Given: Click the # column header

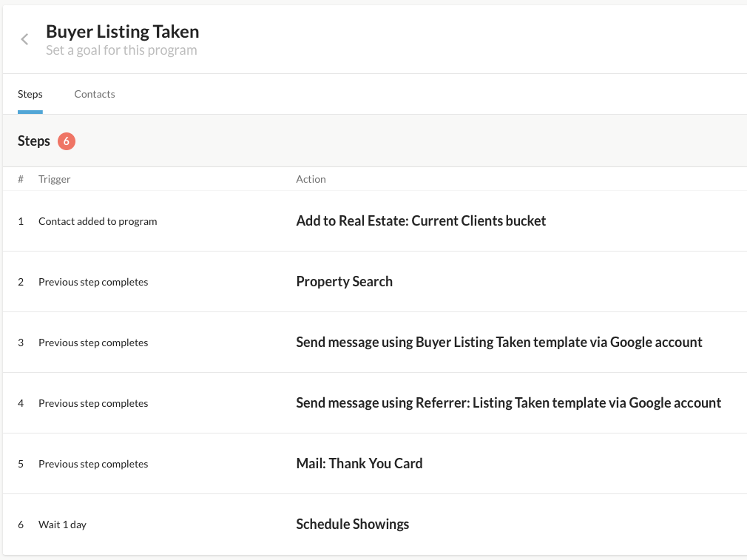Looking at the screenshot, I should coord(21,179).
